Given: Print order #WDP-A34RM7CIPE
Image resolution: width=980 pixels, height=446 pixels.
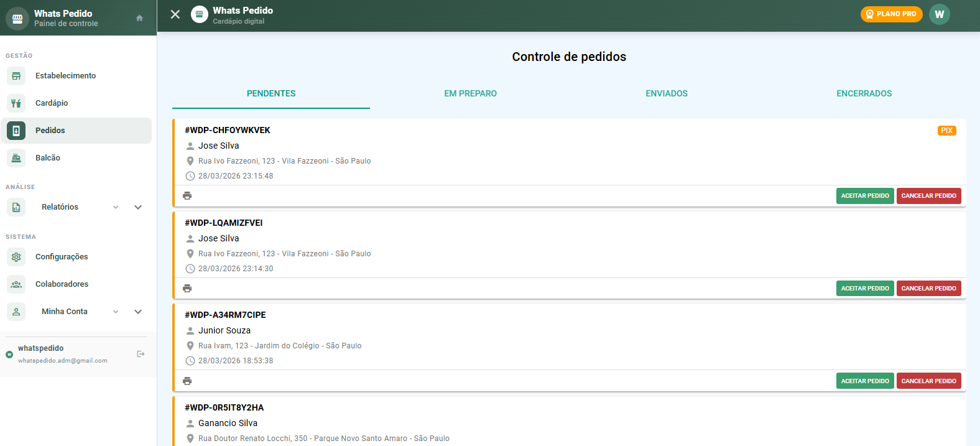Looking at the screenshot, I should pos(187,381).
